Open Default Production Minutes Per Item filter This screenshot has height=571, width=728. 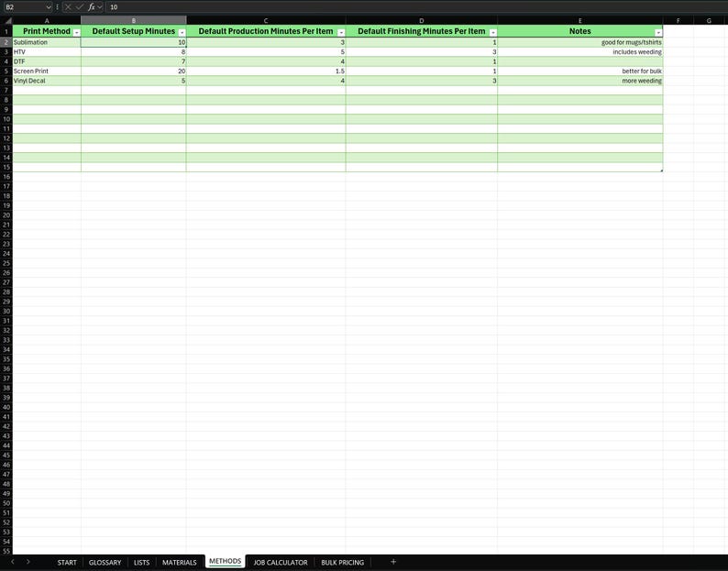[x=341, y=32]
